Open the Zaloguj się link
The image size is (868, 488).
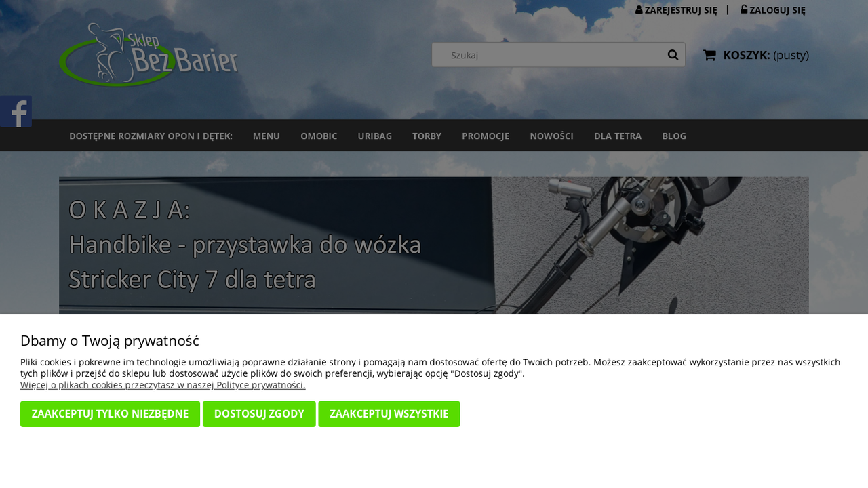[773, 10]
